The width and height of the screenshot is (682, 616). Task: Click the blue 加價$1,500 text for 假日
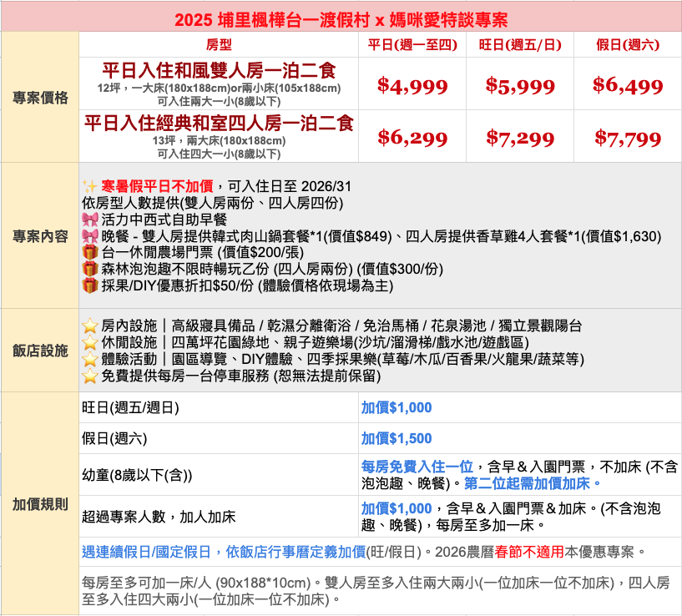pyautogui.click(x=397, y=439)
